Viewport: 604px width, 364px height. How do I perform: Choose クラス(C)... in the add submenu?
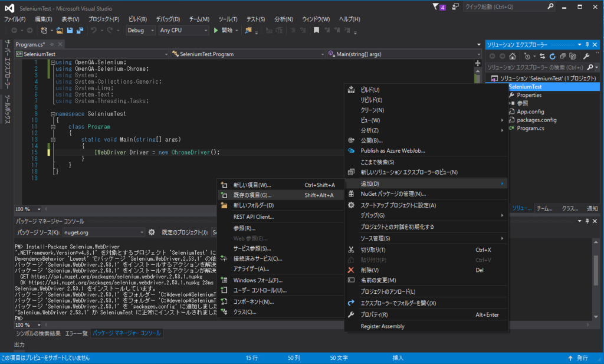pyautogui.click(x=281, y=312)
